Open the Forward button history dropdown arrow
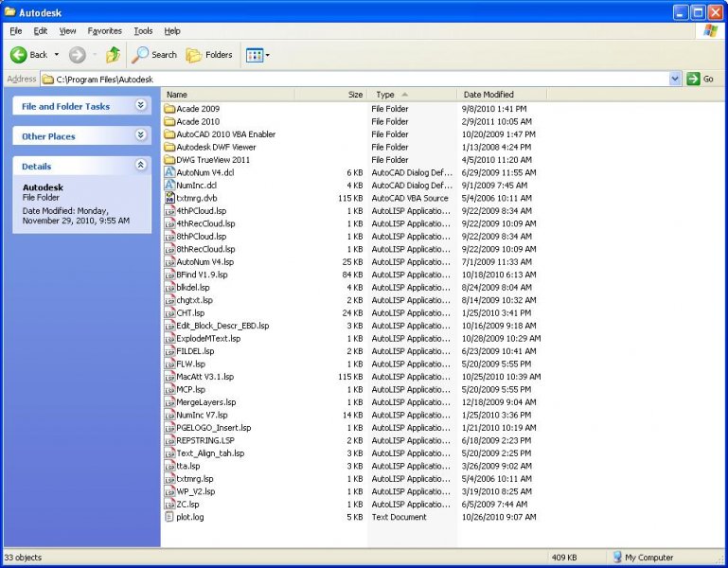Image resolution: width=728 pixels, height=568 pixels. point(95,55)
